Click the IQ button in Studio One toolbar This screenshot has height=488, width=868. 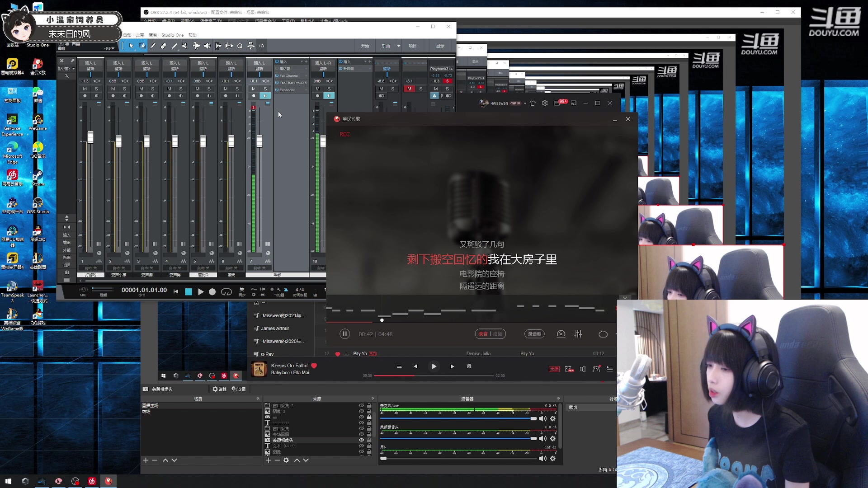[x=262, y=46]
